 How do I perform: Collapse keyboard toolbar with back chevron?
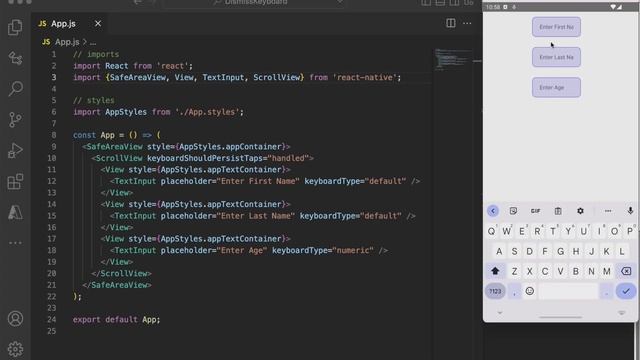[493, 211]
